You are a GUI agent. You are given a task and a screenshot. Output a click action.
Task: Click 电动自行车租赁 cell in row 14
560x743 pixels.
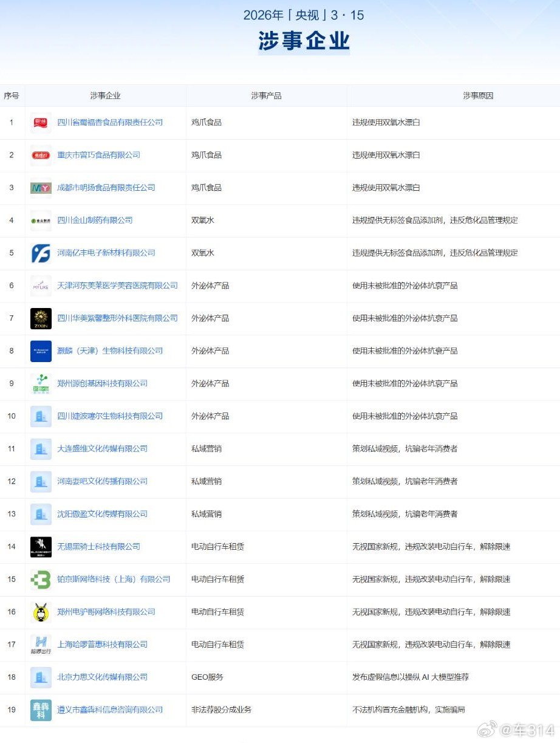pyautogui.click(x=218, y=547)
